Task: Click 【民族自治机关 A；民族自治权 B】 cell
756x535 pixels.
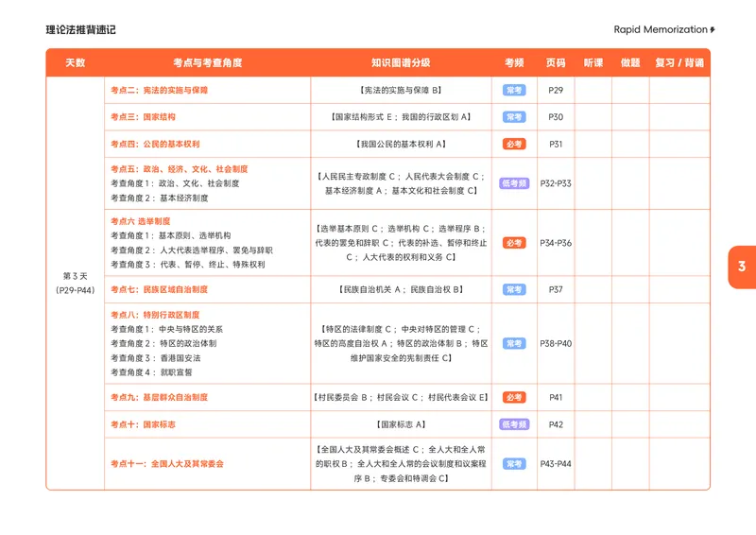Action: click(x=401, y=289)
